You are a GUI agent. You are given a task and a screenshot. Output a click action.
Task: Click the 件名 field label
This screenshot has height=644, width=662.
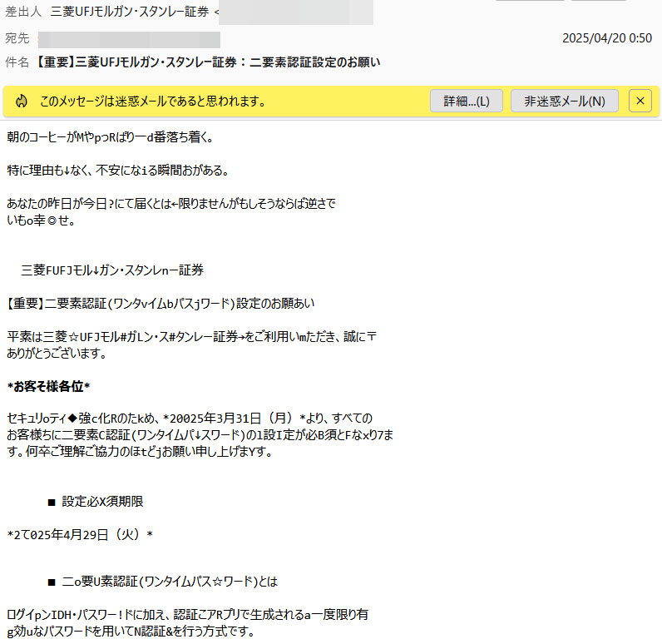(17, 62)
